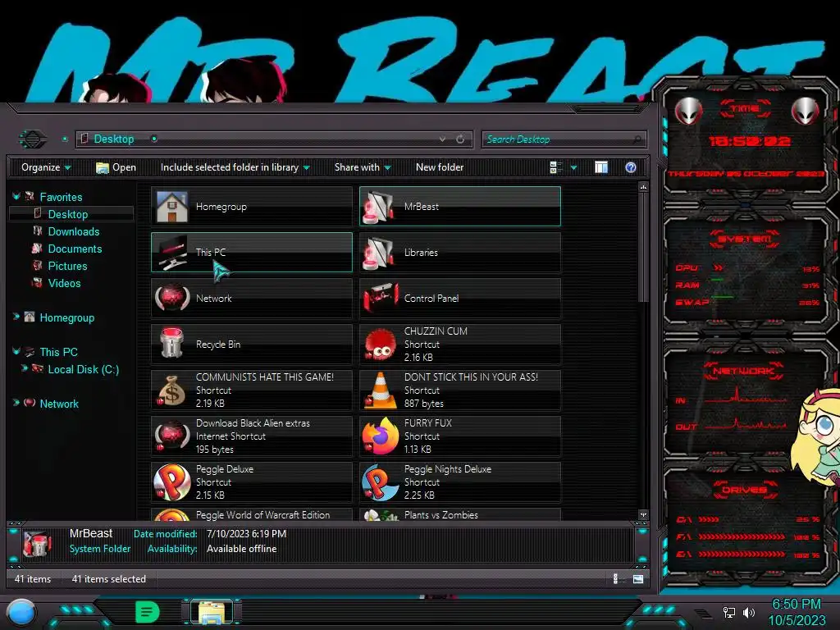Click the Start orb on the taskbar
This screenshot has width=840, height=630.
[21, 612]
